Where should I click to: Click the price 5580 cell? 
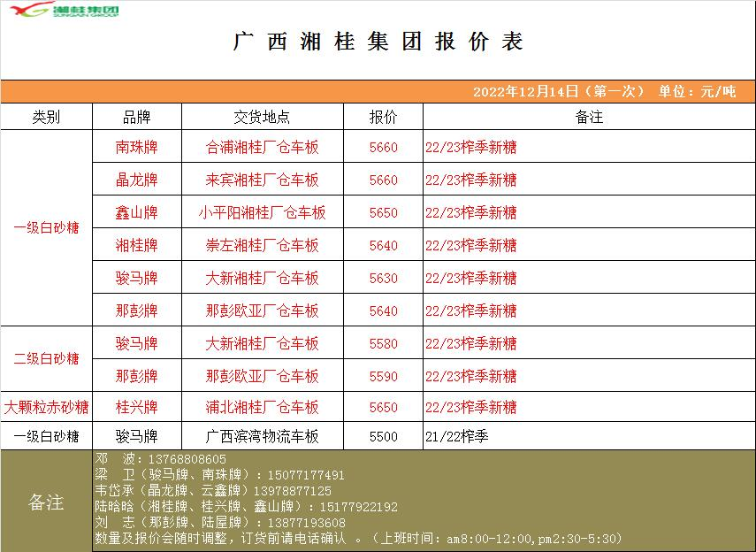click(383, 344)
